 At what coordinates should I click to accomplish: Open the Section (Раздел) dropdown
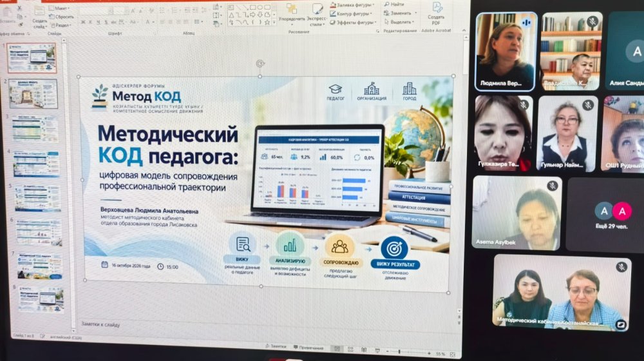click(x=62, y=25)
